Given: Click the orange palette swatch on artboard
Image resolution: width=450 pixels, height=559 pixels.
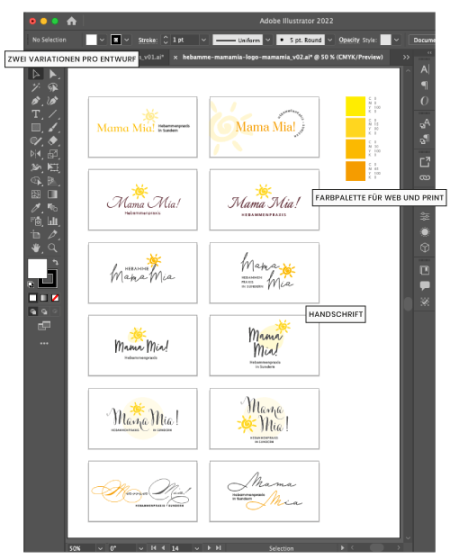Looking at the screenshot, I should click(355, 171).
